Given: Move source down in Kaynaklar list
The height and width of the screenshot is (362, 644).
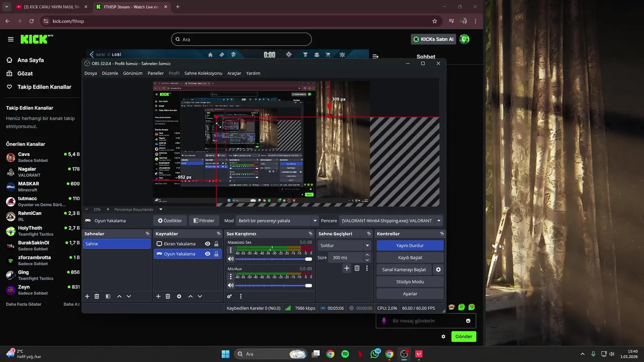Looking at the screenshot, I should [x=200, y=297].
